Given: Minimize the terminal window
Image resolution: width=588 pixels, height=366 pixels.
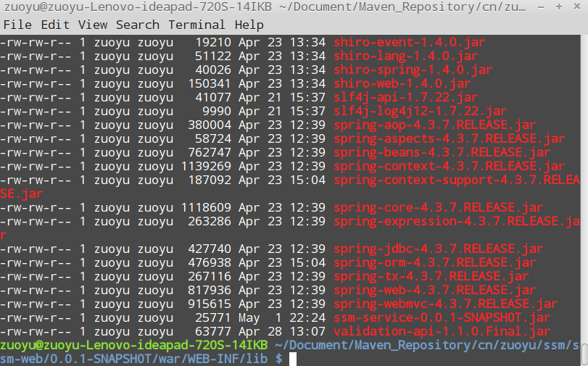Looking at the screenshot, I should [541, 7].
